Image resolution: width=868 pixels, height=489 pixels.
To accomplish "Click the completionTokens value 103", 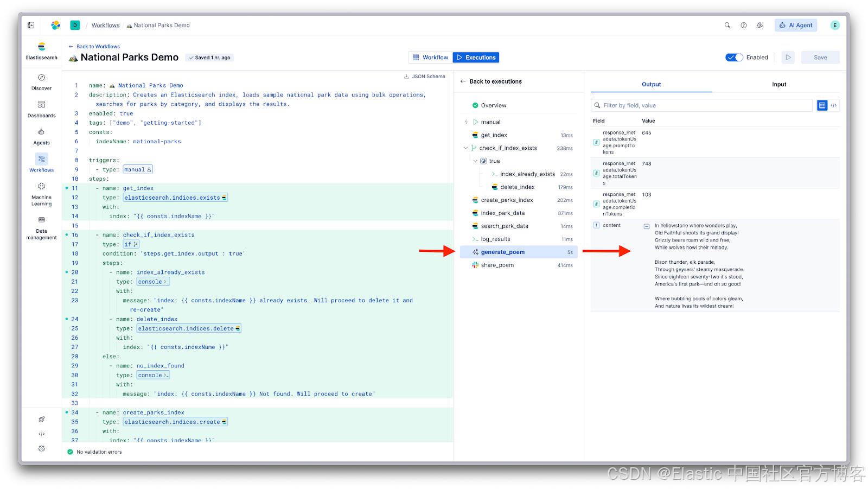I will tap(647, 195).
